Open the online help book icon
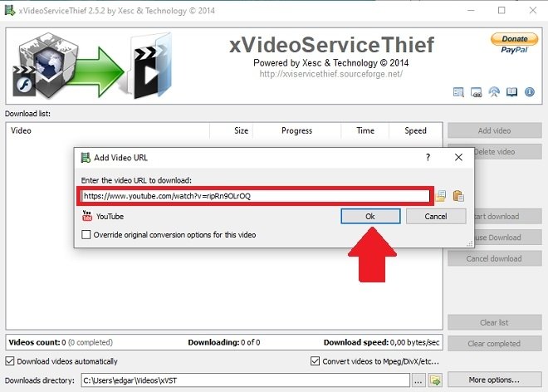Image resolution: width=548 pixels, height=392 pixels. (511, 92)
